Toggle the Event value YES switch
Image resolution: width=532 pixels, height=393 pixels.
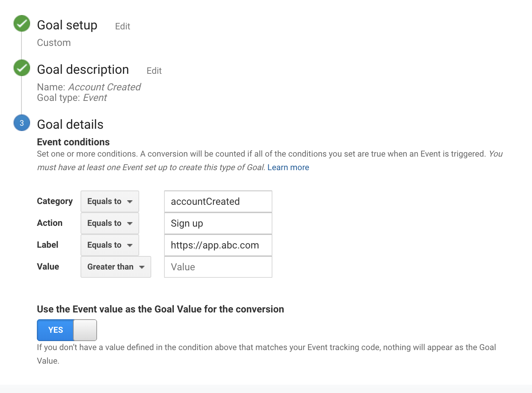[x=55, y=330]
